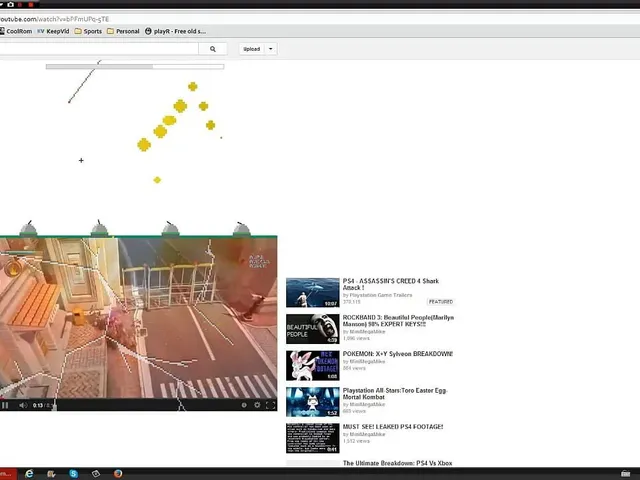Screen dimensions: 640x480
Task: Open the CoolRom bookmark
Action: pos(16,31)
